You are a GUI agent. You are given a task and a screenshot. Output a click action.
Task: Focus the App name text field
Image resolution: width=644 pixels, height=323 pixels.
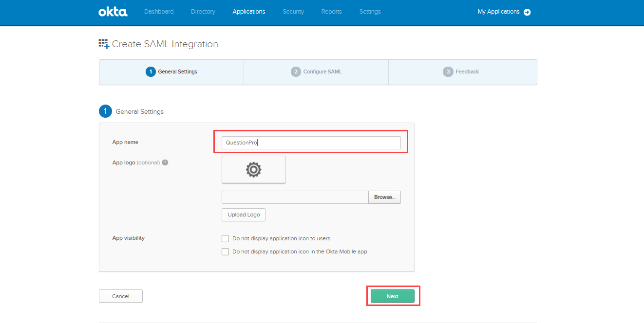(311, 143)
